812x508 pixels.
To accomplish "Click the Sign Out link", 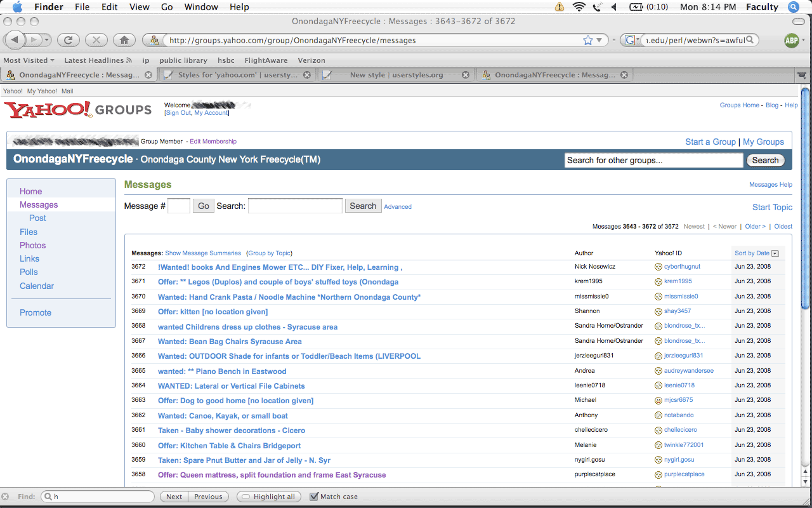I will click(x=178, y=112).
